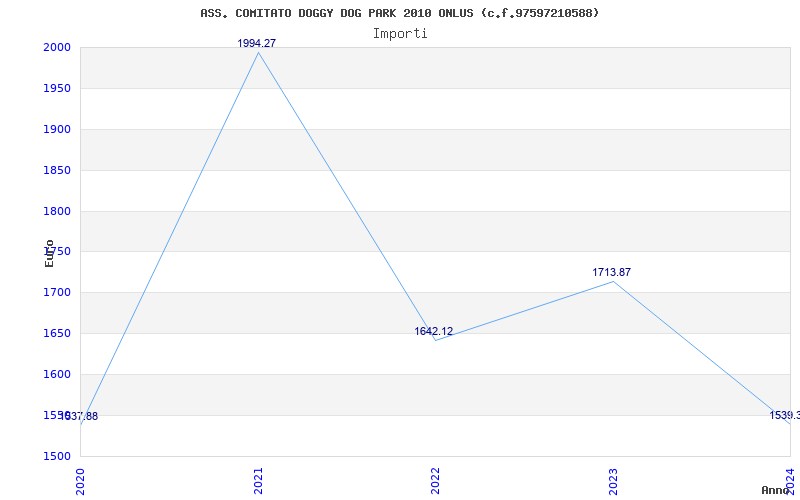
Task: Click the x-axis year 2022
Action: coord(435,481)
